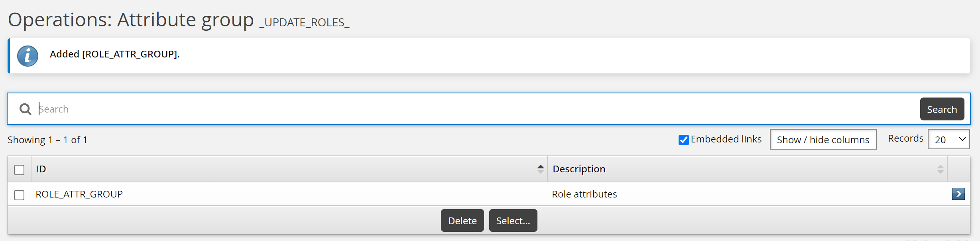980x241 pixels.
Task: Select the checkbox next to ROLE_ATTR_GROUP
Action: point(19,195)
